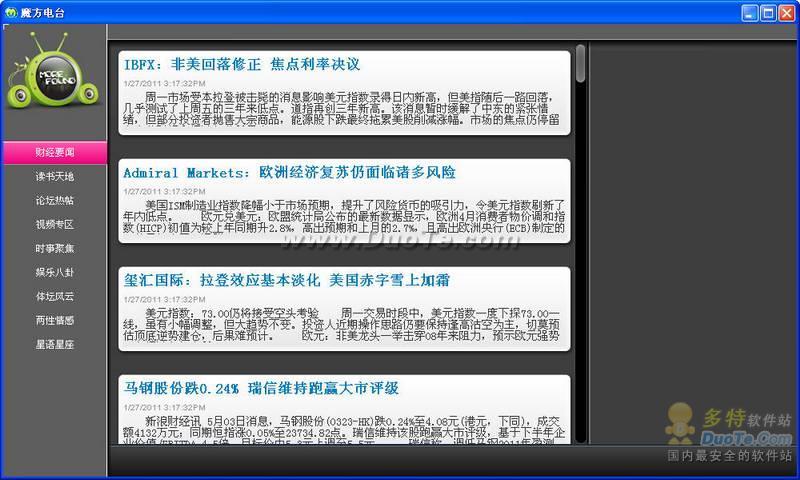Select the 财经要闻 category
Viewport: 800px width, 480px height.
(x=54, y=152)
